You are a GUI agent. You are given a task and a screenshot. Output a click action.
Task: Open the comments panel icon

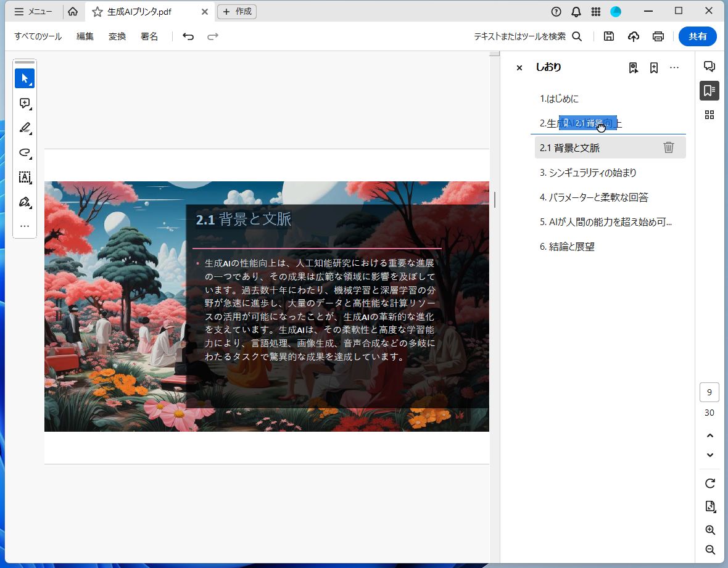709,66
